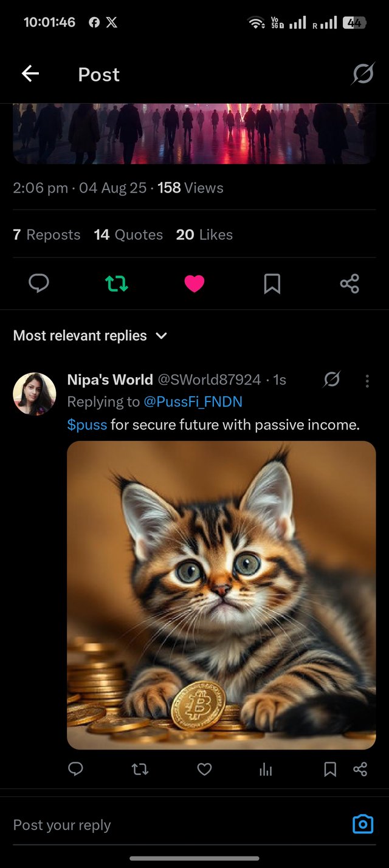The width and height of the screenshot is (389, 868).
Task: Attach a photo using camera icon
Action: point(363,824)
